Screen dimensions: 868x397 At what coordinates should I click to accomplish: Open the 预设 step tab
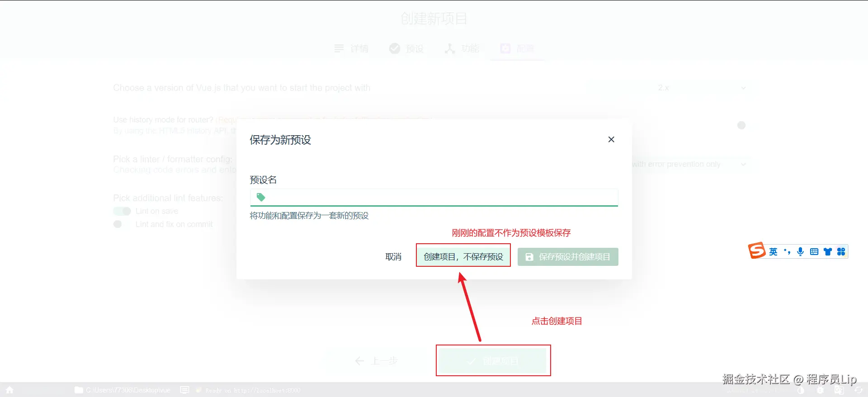pyautogui.click(x=406, y=48)
